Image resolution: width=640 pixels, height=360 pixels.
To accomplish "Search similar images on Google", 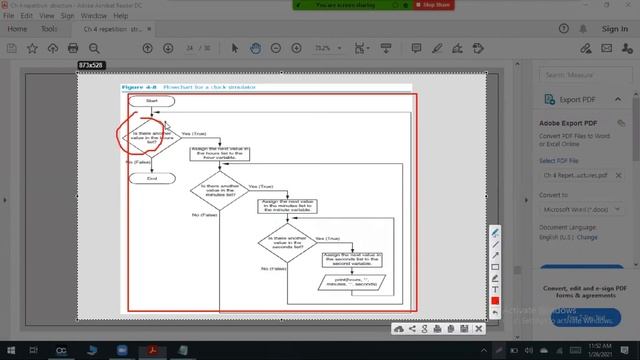I will pyautogui.click(x=424, y=329).
